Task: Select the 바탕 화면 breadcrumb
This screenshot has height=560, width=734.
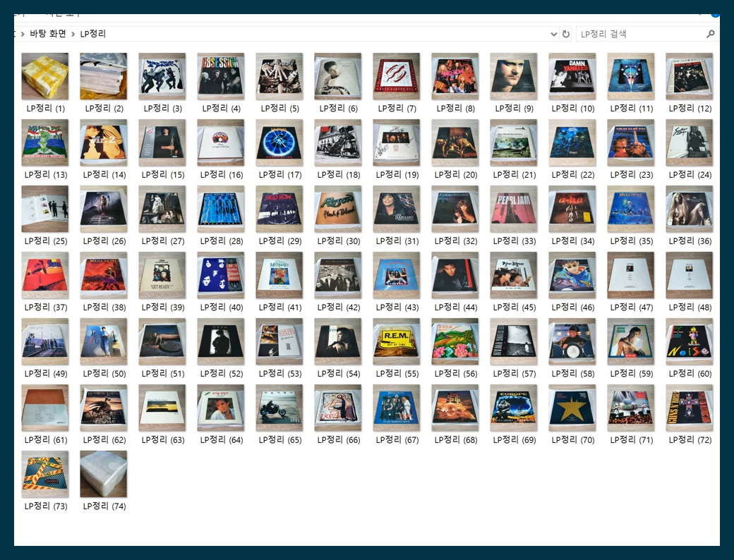Action: [x=48, y=34]
